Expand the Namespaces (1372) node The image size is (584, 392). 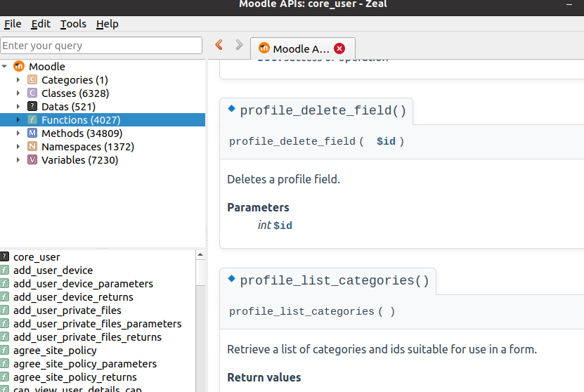(18, 147)
